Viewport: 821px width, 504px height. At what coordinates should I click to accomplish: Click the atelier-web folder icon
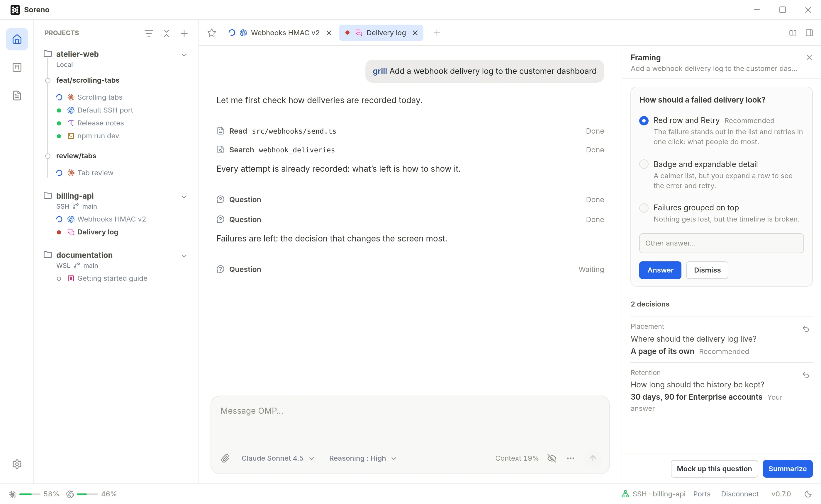tap(48, 54)
